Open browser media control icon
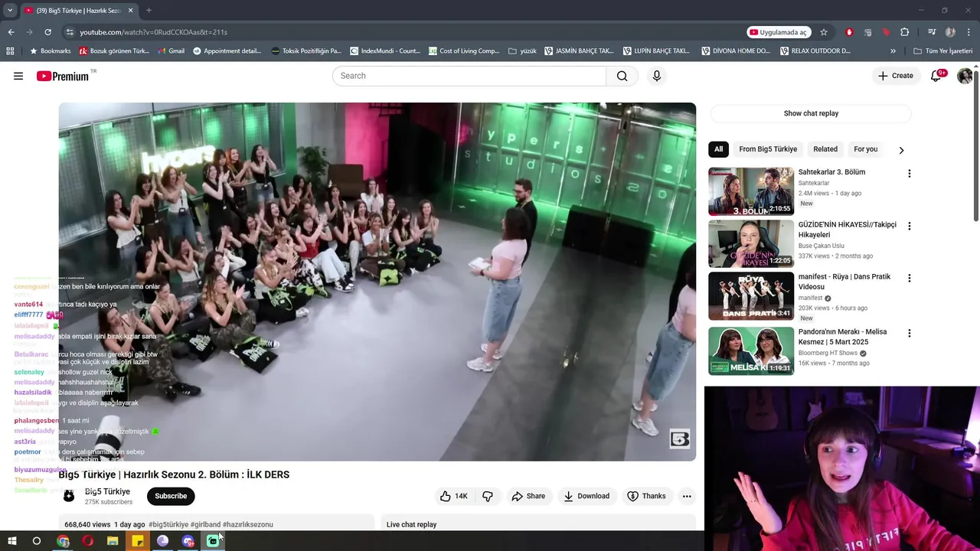980x551 pixels. [932, 32]
